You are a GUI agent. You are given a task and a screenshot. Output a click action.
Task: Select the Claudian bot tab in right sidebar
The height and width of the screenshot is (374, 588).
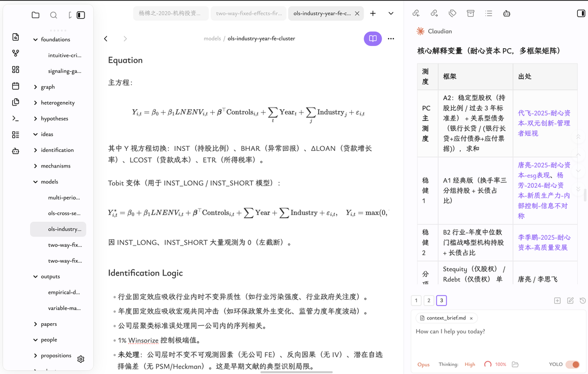pos(507,13)
